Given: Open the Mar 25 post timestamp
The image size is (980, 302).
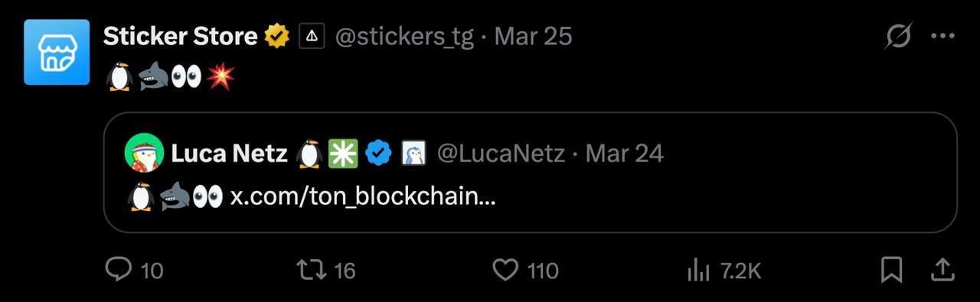Looking at the screenshot, I should (533, 36).
